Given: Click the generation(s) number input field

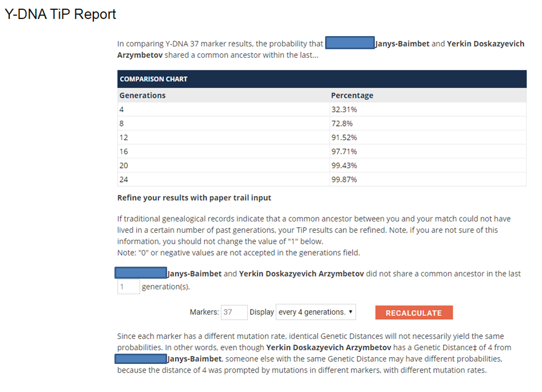Looking at the screenshot, I should pos(129,287).
